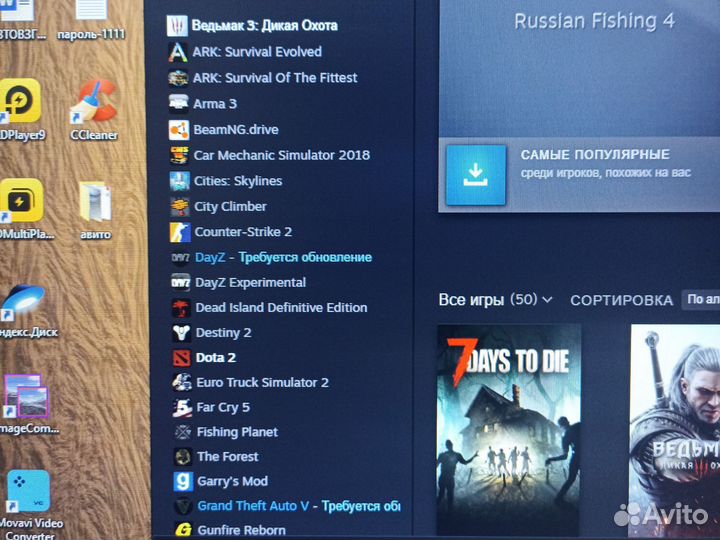Viewport: 720px width, 540px height.
Task: Click the Destiny 2 logo icon
Action: pyautogui.click(x=181, y=333)
